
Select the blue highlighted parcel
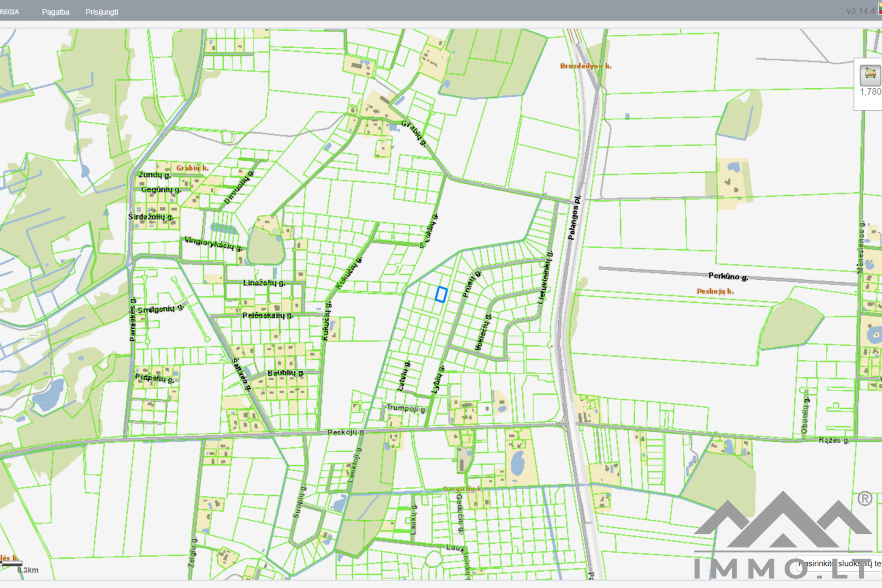pyautogui.click(x=441, y=294)
